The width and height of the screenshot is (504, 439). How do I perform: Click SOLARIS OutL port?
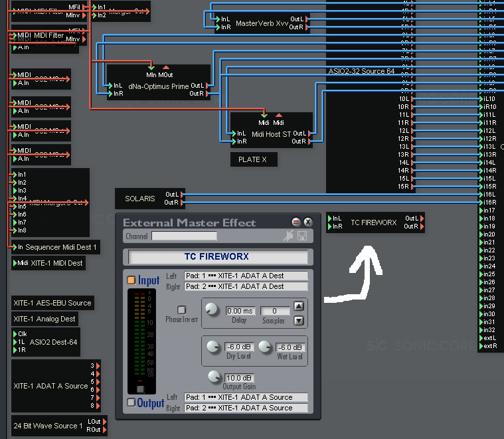tap(182, 195)
